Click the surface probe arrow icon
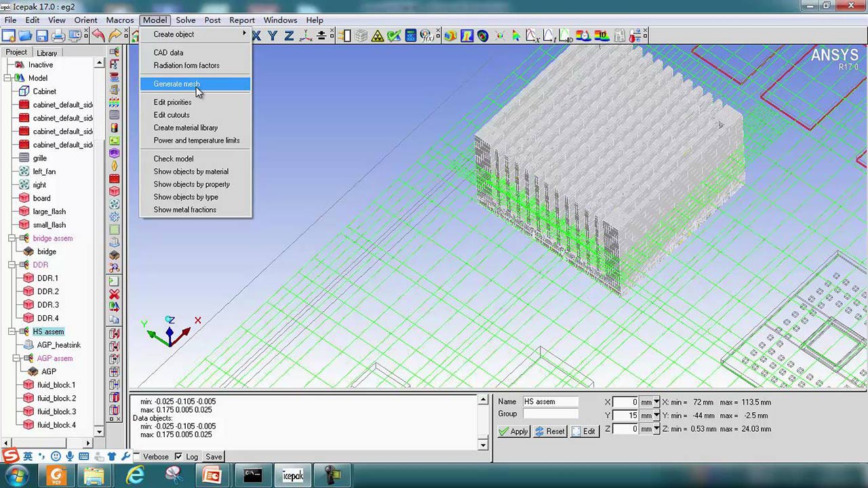The height and width of the screenshot is (488, 868). 516,36
